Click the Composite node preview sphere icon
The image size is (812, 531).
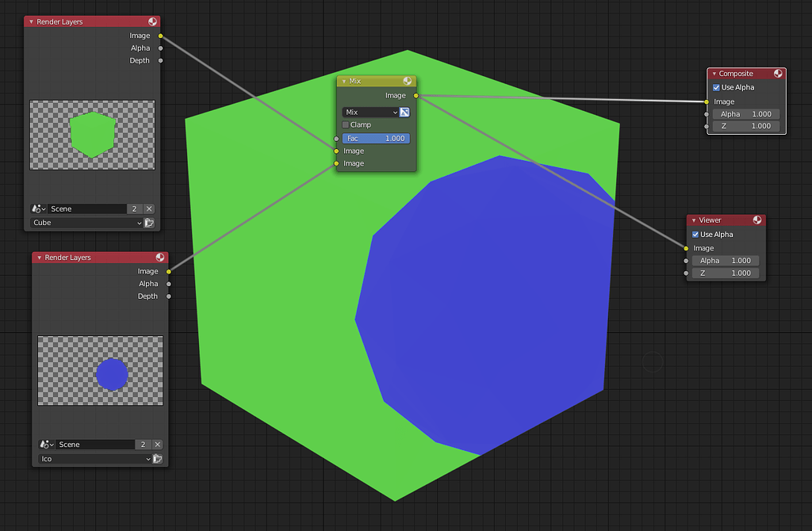tap(778, 74)
